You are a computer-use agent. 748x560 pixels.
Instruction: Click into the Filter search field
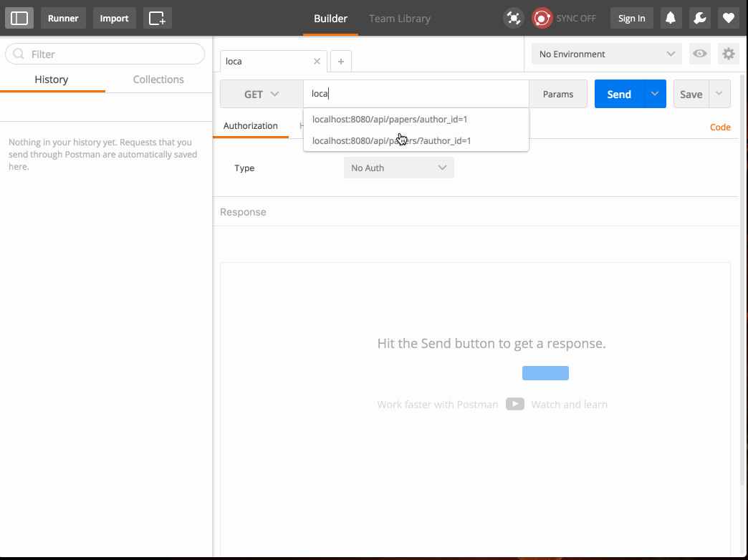(105, 54)
